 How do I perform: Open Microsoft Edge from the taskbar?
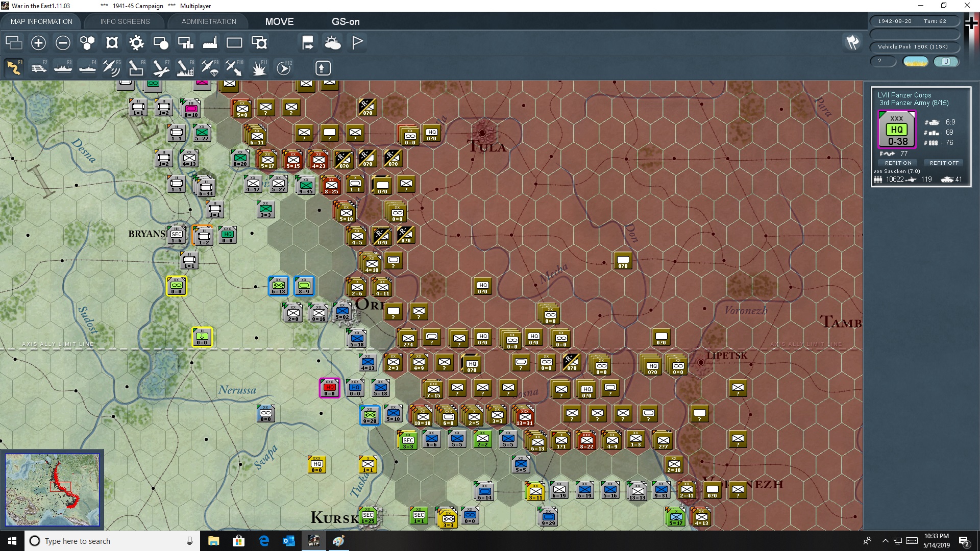pos(264,541)
